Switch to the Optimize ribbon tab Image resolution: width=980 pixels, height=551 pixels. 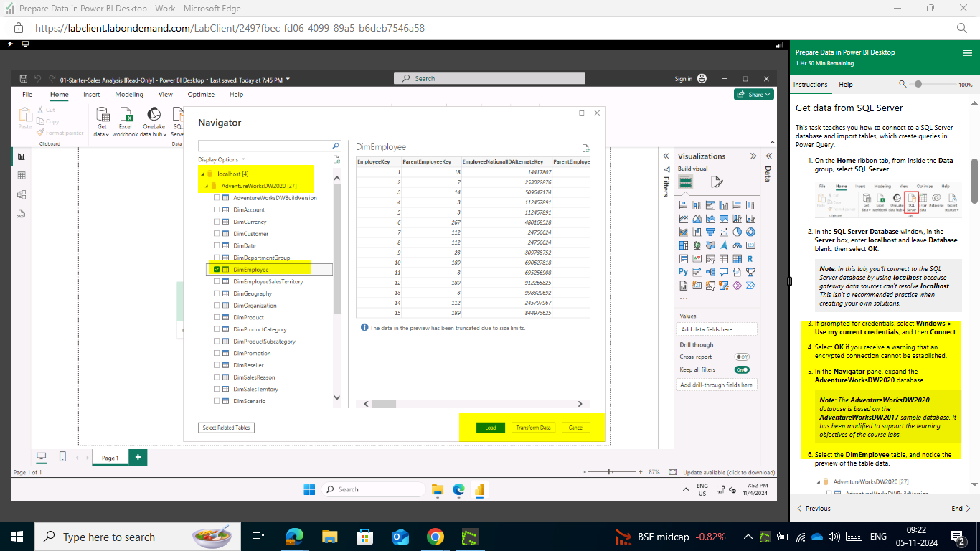tap(201, 94)
